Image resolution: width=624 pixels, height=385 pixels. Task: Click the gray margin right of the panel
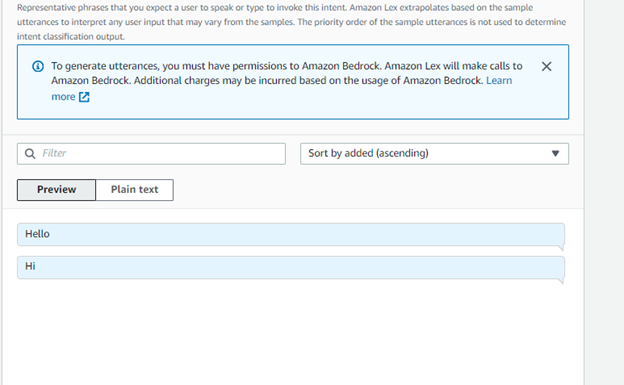[x=604, y=192]
